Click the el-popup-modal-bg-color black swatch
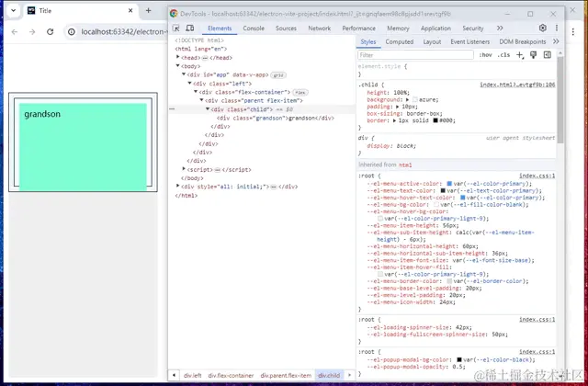 459,359
